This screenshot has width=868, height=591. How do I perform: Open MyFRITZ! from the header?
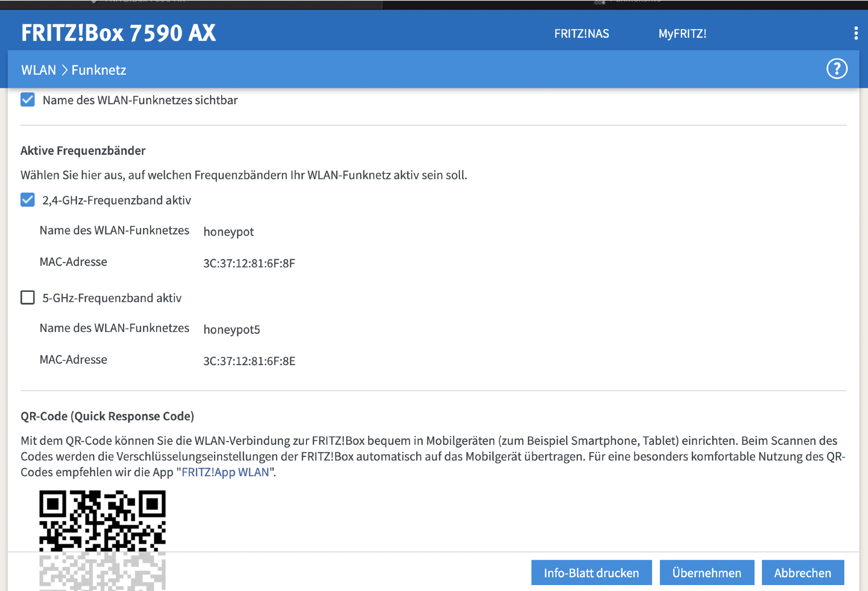click(x=682, y=34)
